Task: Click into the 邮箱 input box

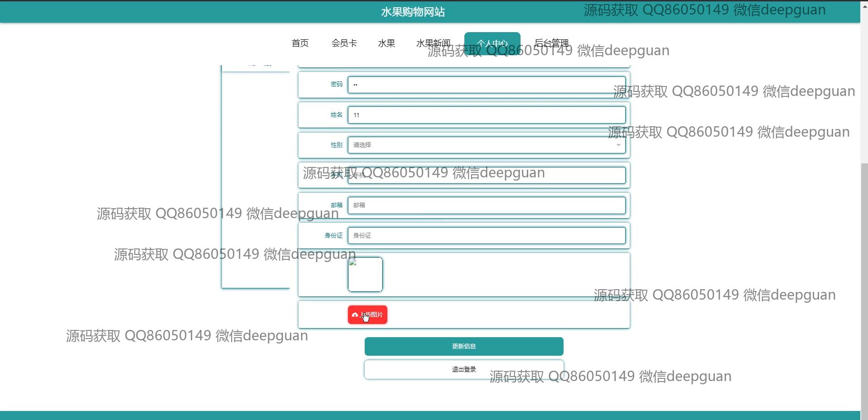Action: (486, 205)
